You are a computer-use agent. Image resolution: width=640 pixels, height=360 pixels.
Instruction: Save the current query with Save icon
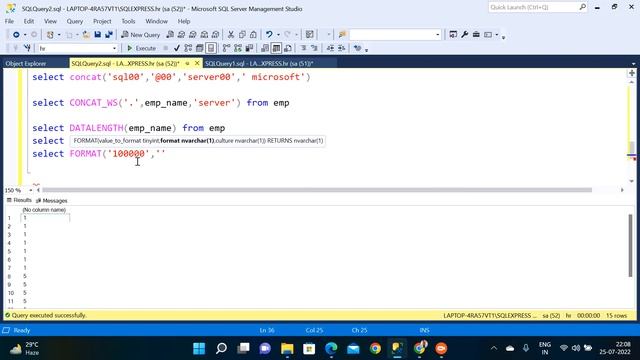tap(98, 35)
